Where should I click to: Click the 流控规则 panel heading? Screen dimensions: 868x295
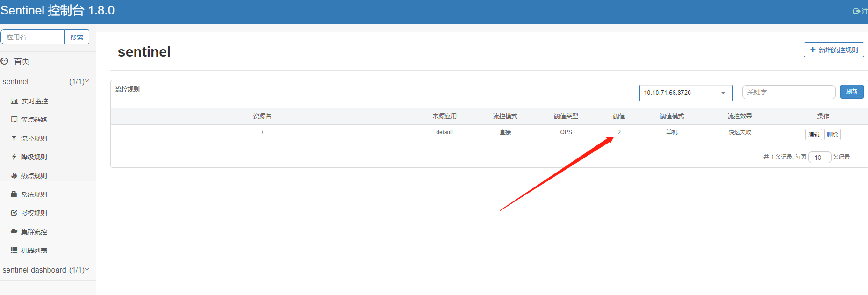point(128,89)
